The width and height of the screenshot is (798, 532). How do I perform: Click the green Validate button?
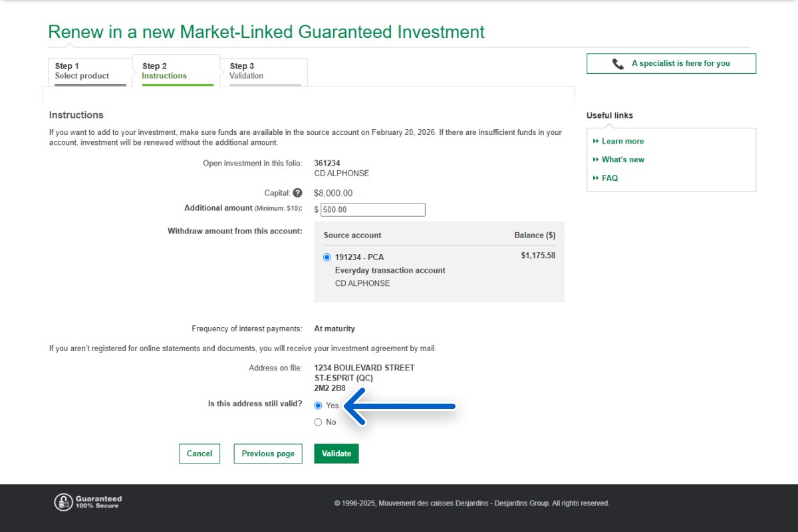pyautogui.click(x=336, y=454)
